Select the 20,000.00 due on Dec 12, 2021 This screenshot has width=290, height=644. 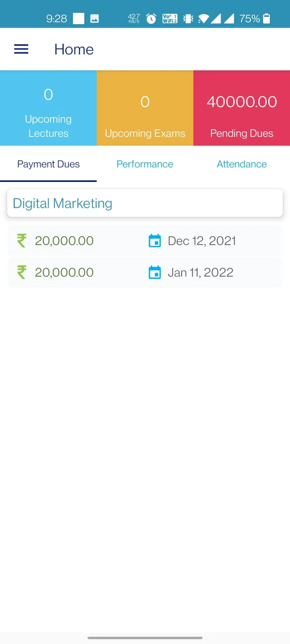(x=64, y=241)
